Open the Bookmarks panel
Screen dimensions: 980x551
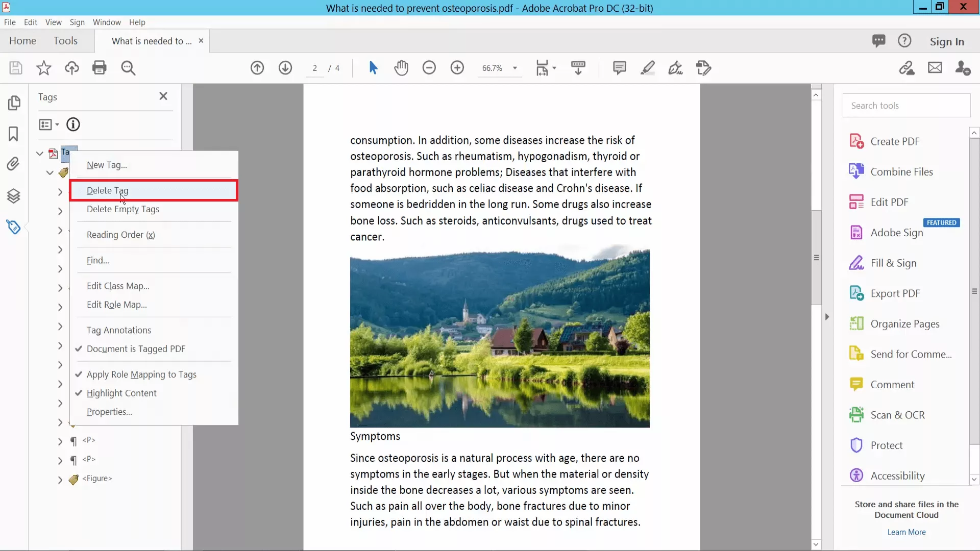coord(14,134)
